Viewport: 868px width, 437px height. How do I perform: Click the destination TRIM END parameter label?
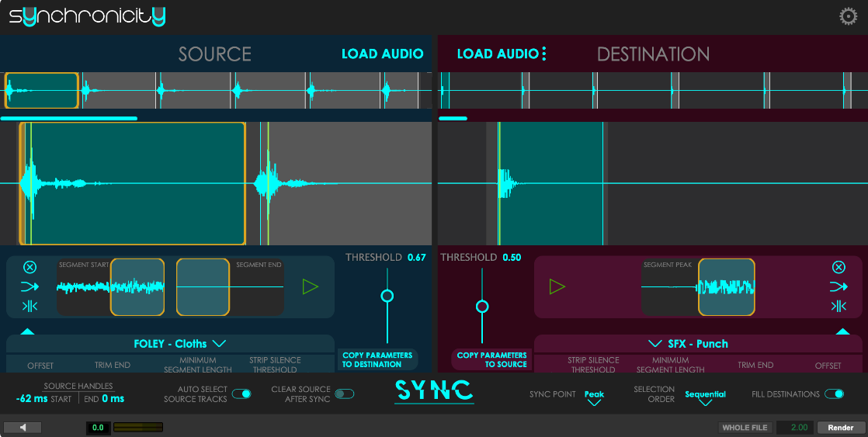755,365
